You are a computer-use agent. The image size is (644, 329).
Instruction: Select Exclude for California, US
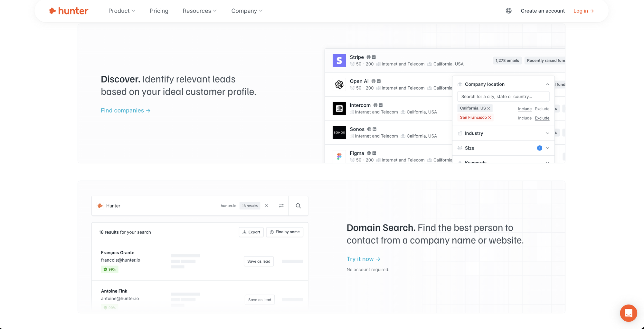pyautogui.click(x=542, y=109)
